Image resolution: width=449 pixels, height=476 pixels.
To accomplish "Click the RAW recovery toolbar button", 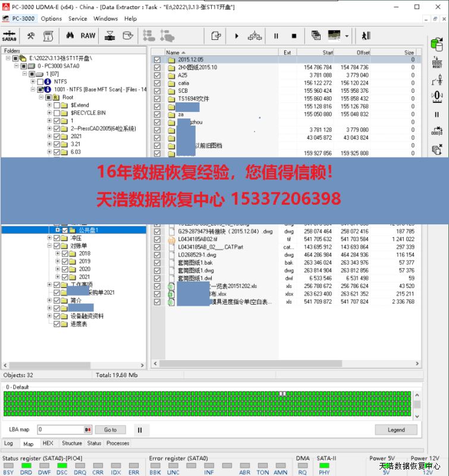I will pos(88,36).
